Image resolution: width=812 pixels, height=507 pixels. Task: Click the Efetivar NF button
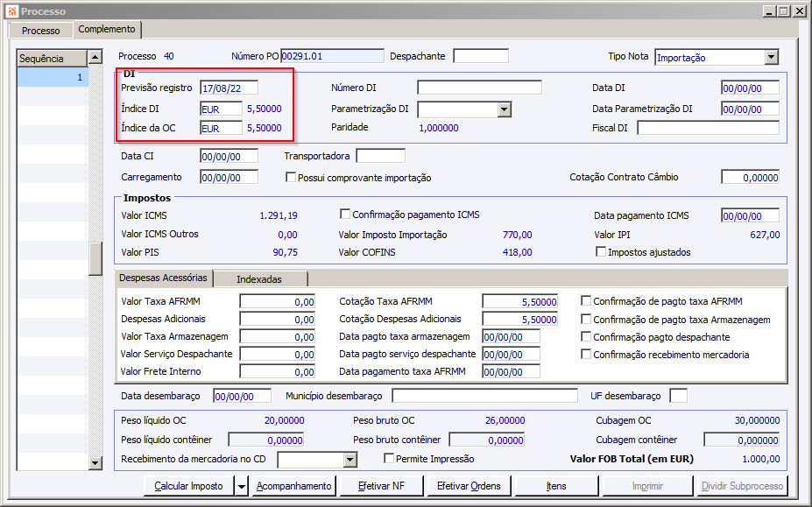(x=382, y=486)
